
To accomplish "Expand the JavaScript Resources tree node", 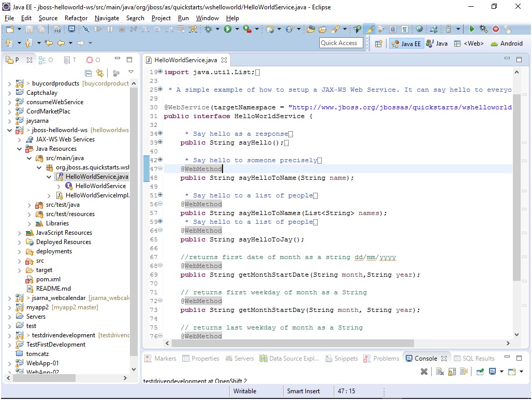I will pos(20,233).
